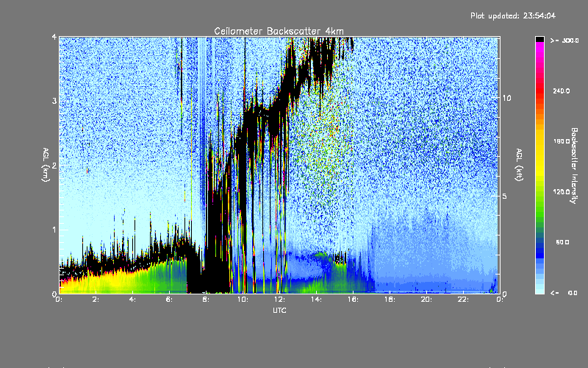Click the '12:' tick on the UTC axis
588x368 pixels.
click(279, 300)
